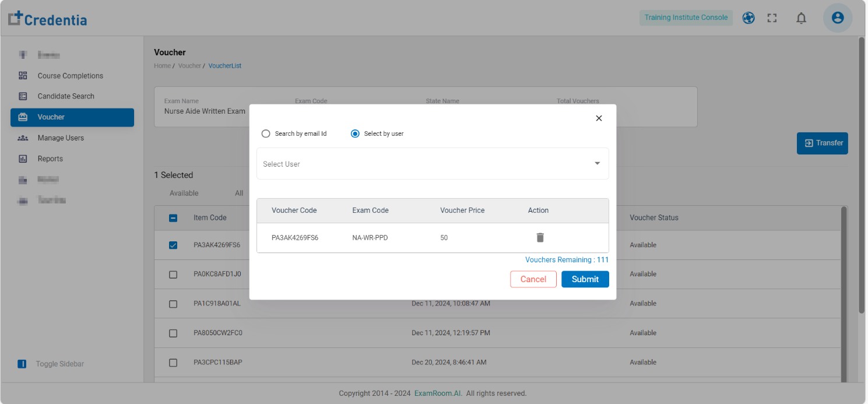Viewport: 868px width, 404px height.
Task: Switch to the All tab
Action: tap(239, 193)
